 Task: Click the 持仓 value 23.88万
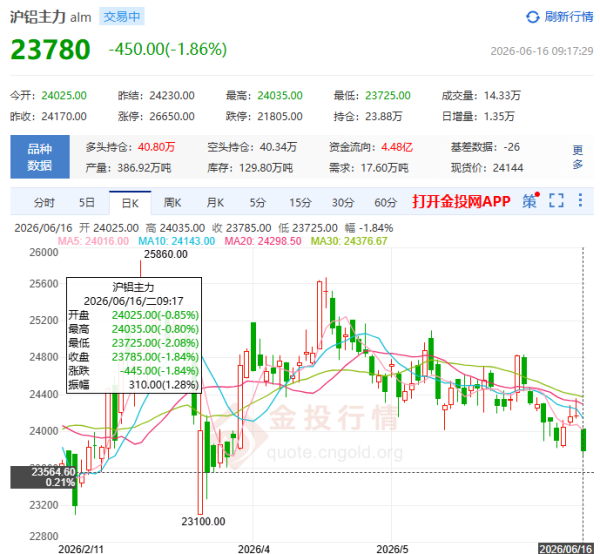click(383, 116)
